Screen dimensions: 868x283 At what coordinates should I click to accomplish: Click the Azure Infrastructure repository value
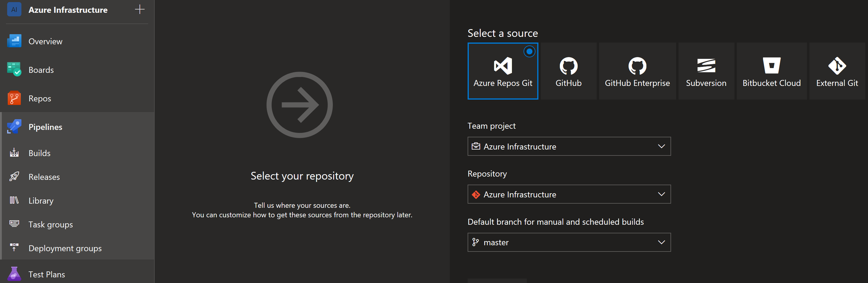(520, 194)
